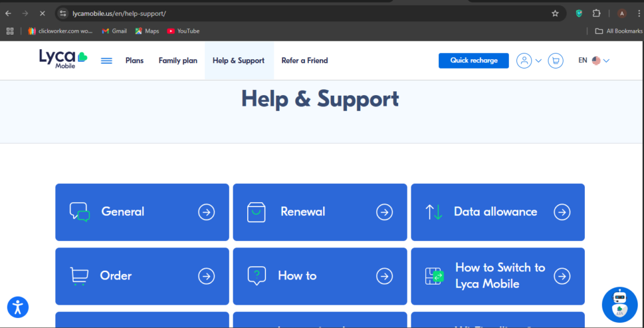Viewport: 644px width, 328px height.
Task: Click the Quick recharge button
Action: pos(474,60)
